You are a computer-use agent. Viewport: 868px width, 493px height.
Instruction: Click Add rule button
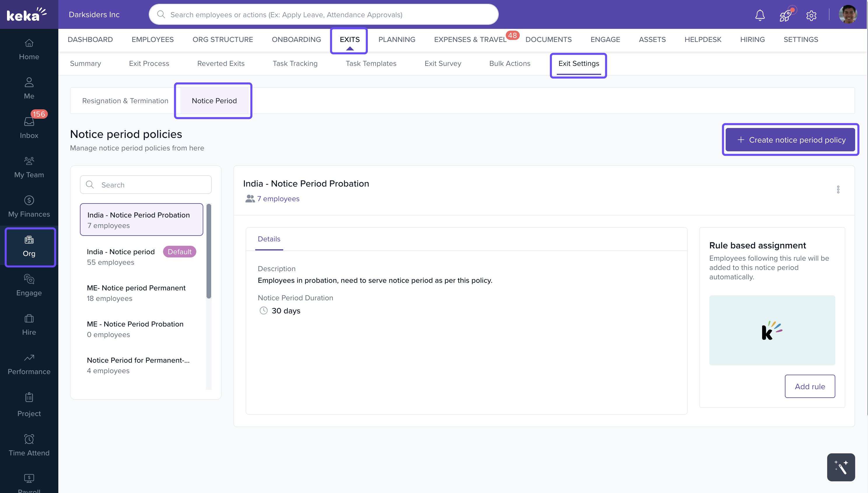[x=809, y=386]
